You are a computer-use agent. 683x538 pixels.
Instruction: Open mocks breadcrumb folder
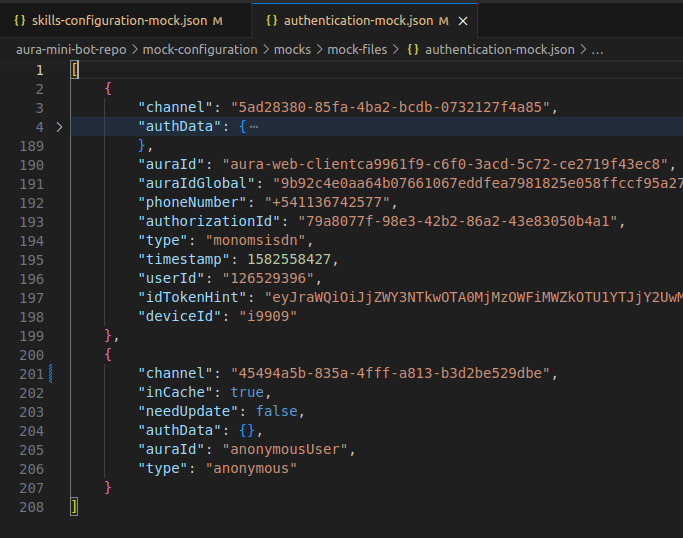[292, 50]
